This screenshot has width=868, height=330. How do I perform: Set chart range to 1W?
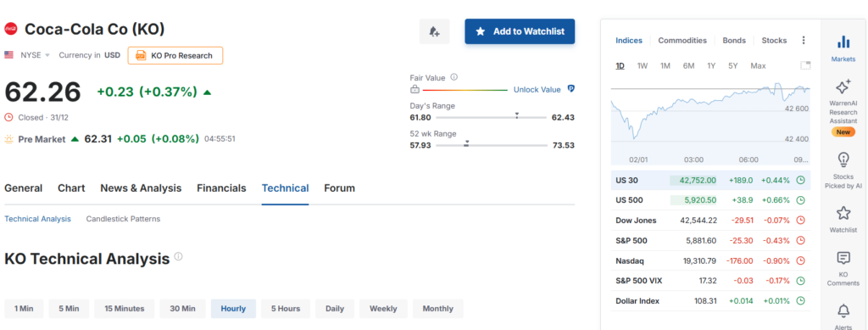(x=643, y=66)
